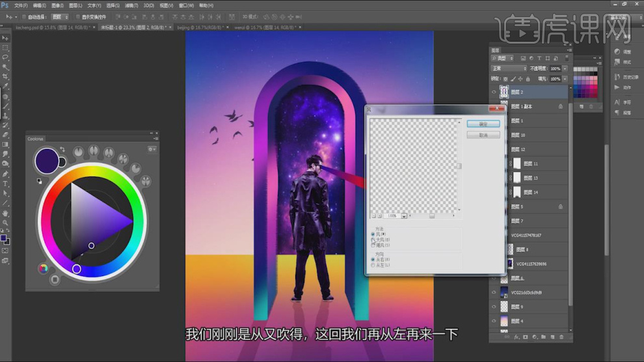Image resolution: width=644 pixels, height=362 pixels.
Task: Select the Rectangular Marquee tool
Action: pyautogui.click(x=5, y=48)
